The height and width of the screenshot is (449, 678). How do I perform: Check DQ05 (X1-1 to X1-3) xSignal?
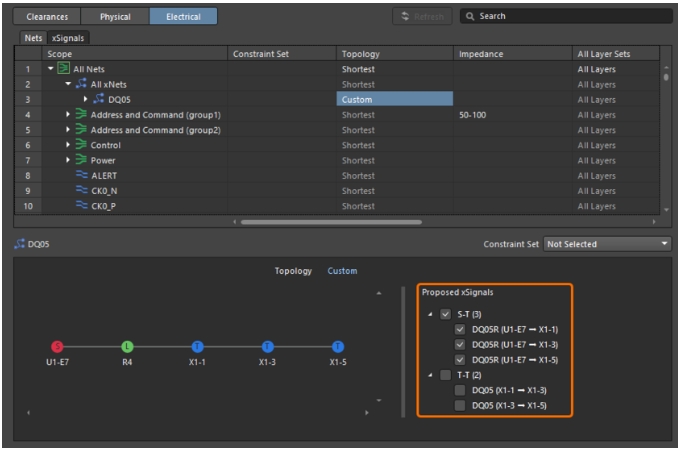(460, 389)
